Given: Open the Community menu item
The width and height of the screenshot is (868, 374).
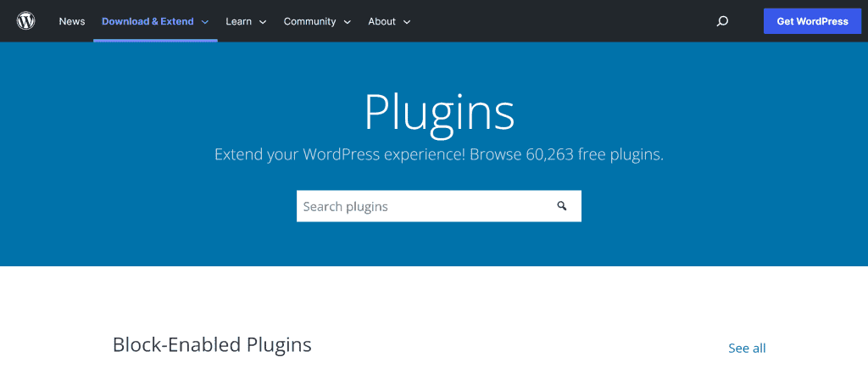Looking at the screenshot, I should click(309, 21).
